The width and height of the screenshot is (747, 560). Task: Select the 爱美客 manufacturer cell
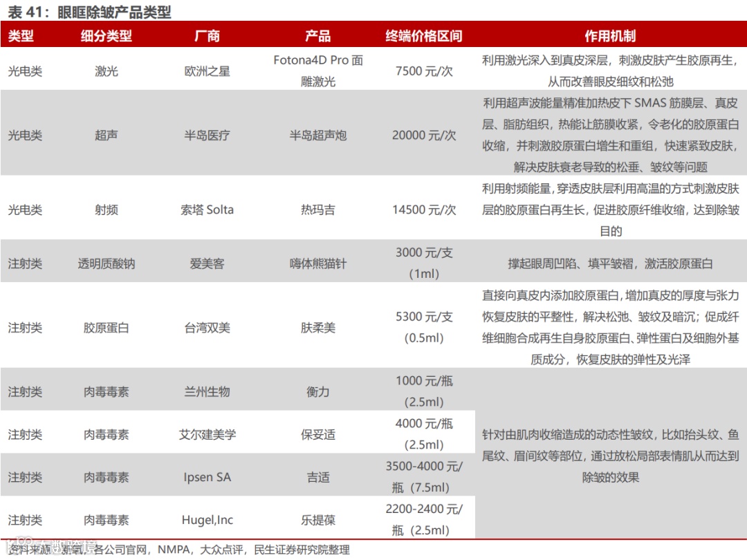(x=207, y=263)
